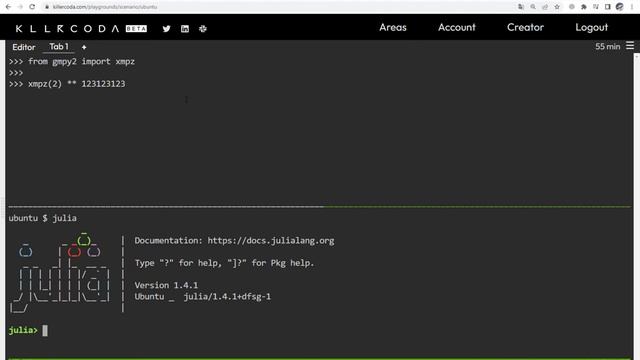Reload the killercoda page
The image size is (640, 360).
tap(32, 7)
